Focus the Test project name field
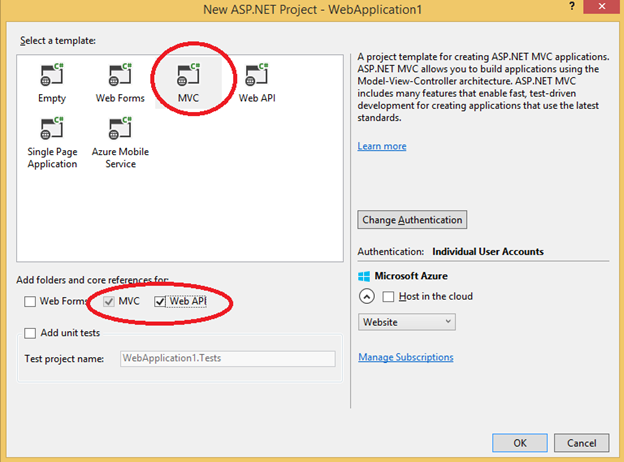 coord(228,359)
